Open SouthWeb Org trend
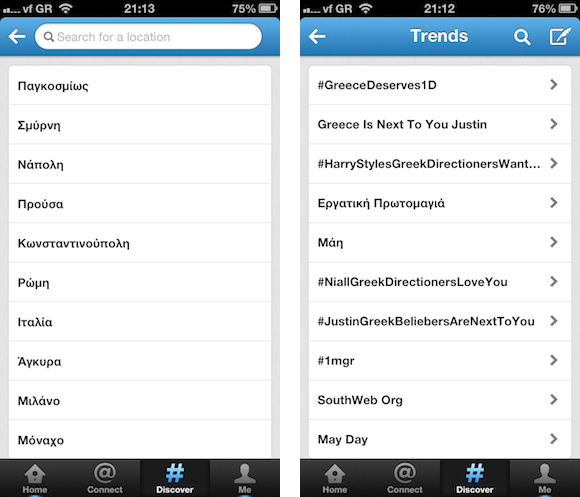This screenshot has height=497, width=580. tap(440, 400)
